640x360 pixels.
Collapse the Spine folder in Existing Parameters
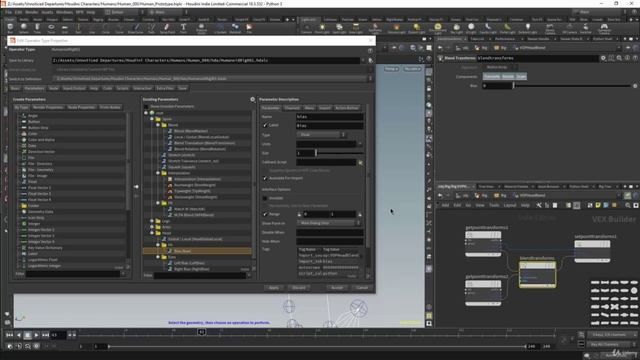click(152, 119)
